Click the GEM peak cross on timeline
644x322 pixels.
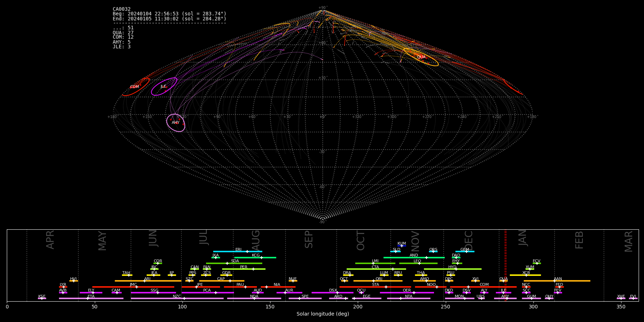(466, 252)
